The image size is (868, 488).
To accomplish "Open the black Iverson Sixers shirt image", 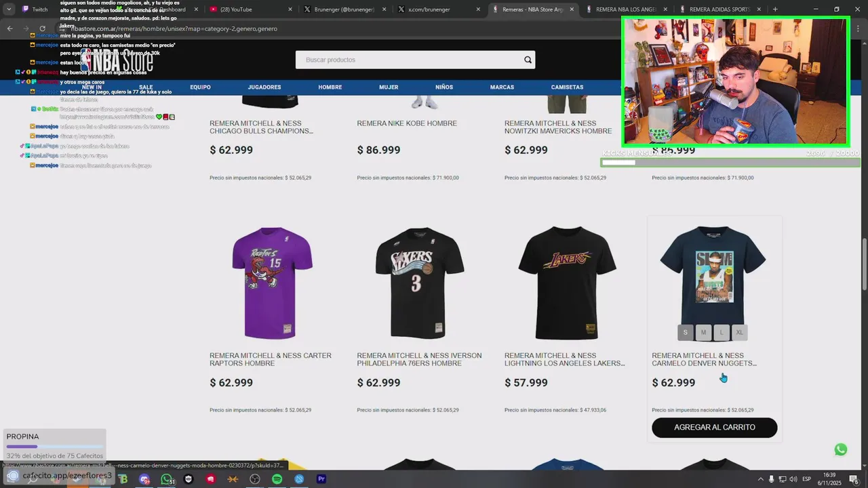I will pos(420,283).
